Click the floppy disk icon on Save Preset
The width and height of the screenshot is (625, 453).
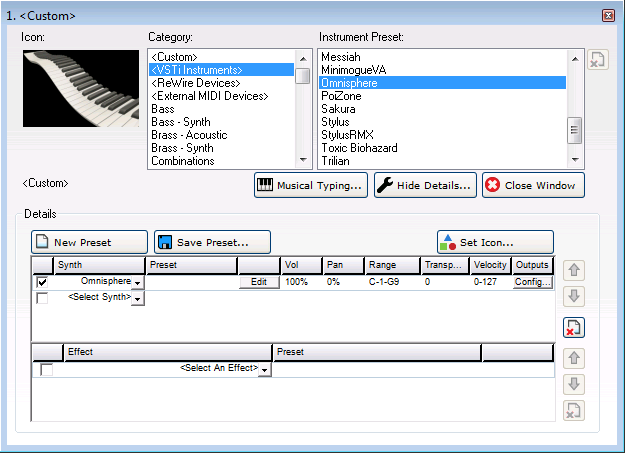coord(165,242)
